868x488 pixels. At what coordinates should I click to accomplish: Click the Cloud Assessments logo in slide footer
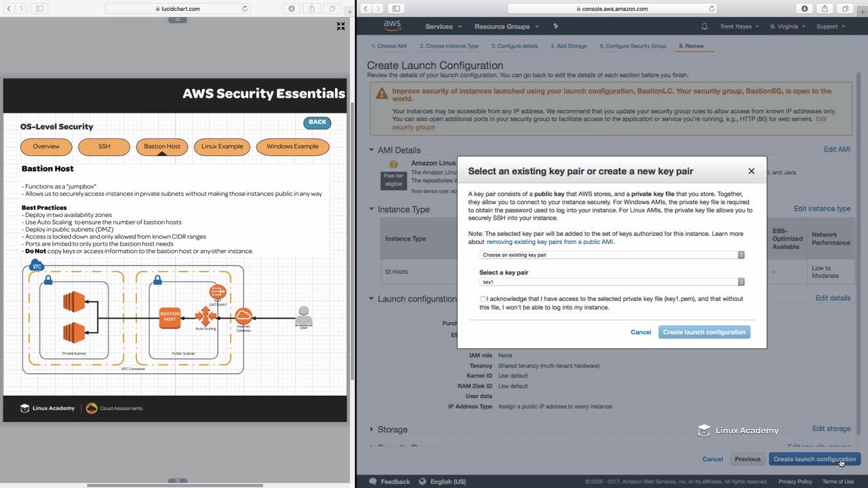click(115, 408)
